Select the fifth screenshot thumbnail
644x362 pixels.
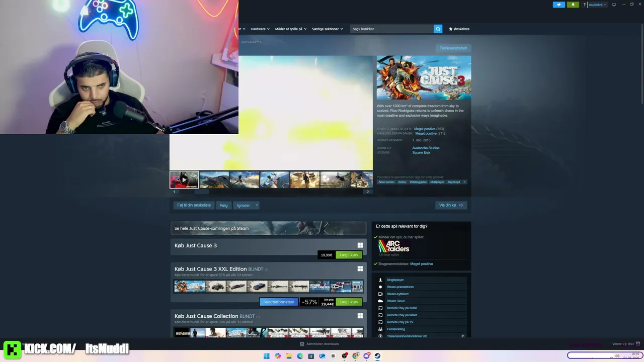[x=305, y=179]
